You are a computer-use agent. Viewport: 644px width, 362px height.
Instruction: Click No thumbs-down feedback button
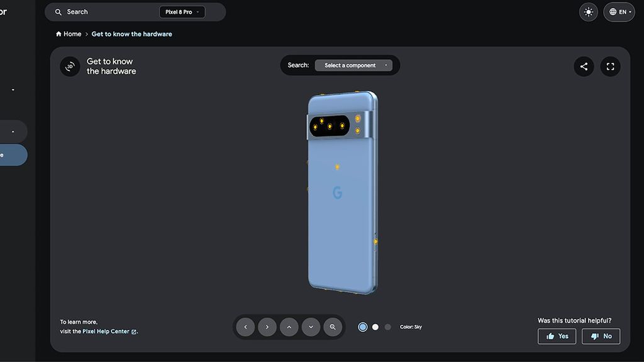(601, 336)
